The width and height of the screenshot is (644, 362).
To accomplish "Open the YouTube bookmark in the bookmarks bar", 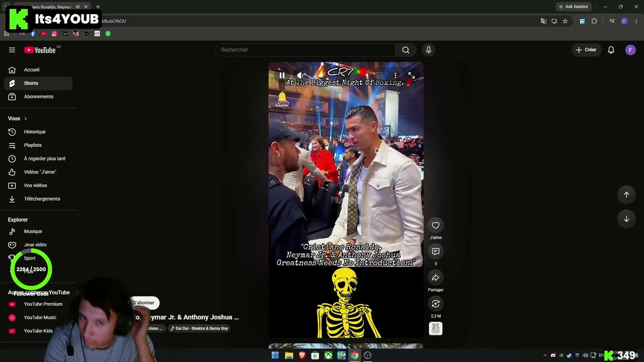I will [x=44, y=34].
